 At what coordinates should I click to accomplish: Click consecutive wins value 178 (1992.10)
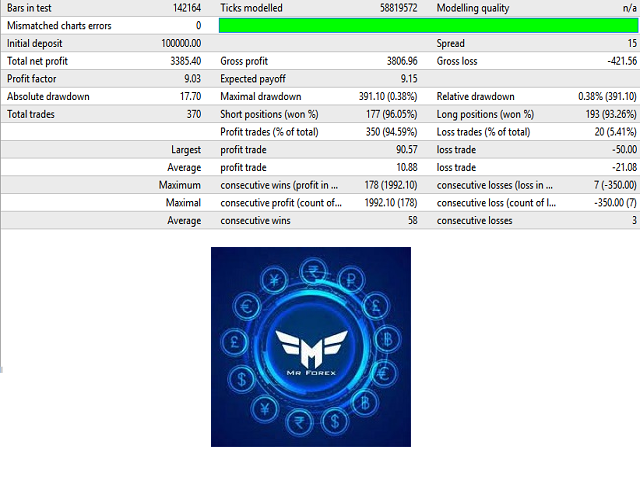pyautogui.click(x=391, y=185)
